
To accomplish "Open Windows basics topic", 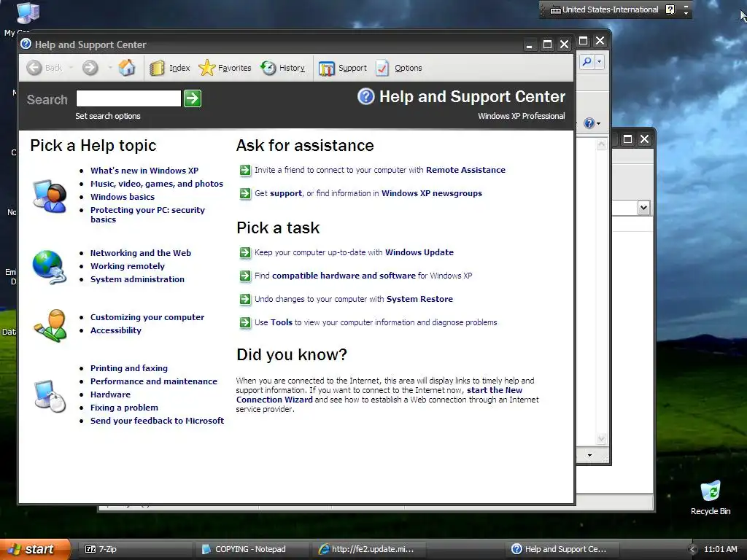I will coord(123,197).
